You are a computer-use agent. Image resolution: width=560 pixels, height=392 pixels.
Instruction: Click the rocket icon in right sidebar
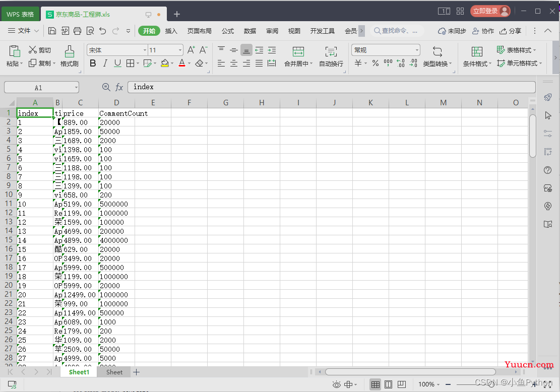pyautogui.click(x=547, y=97)
